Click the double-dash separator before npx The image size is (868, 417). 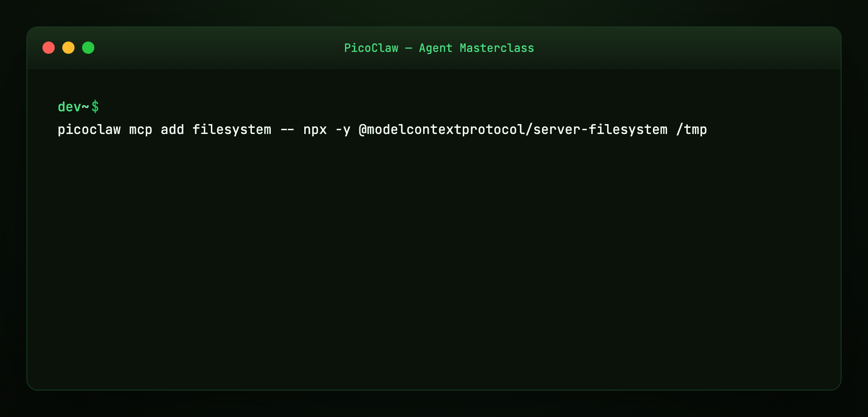(x=287, y=130)
